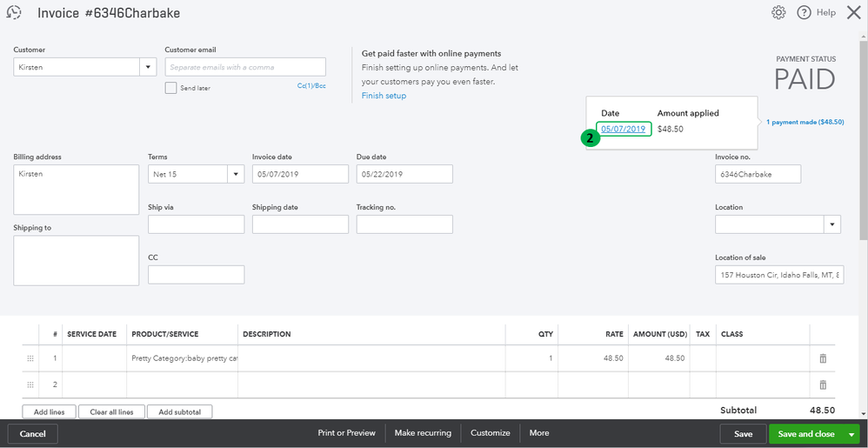This screenshot has height=448, width=868.
Task: Grab the drag handle for line 1
Action: click(x=30, y=358)
